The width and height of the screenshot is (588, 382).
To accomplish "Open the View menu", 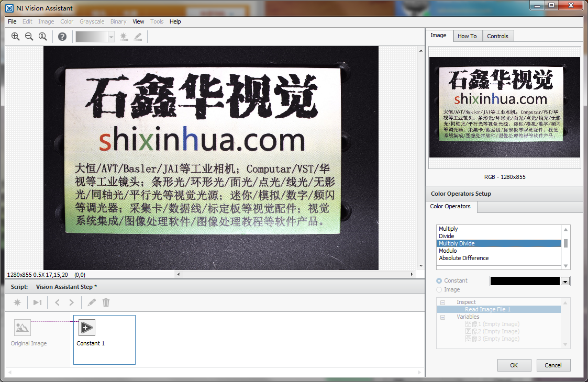I will [138, 21].
